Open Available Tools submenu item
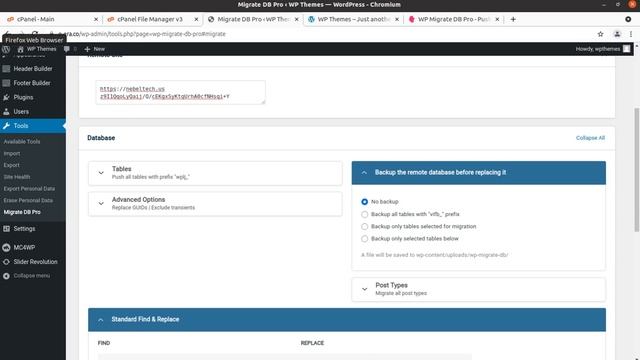Viewport: 640px width, 360px height. coord(22,142)
